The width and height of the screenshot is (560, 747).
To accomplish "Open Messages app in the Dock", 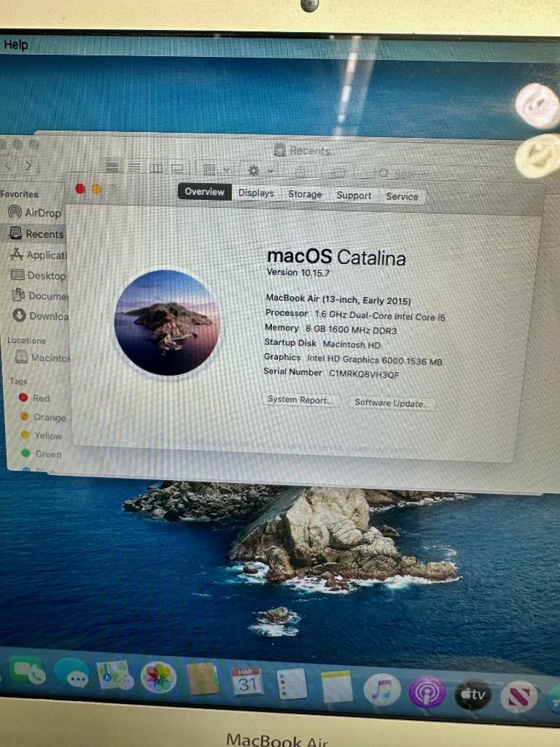I will pyautogui.click(x=71, y=673).
